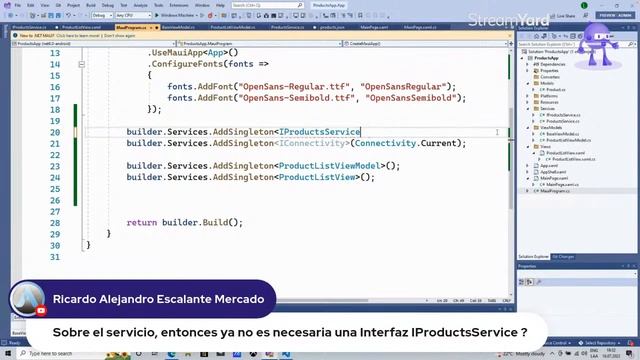Image resolution: width=640 pixels, height=360 pixels.
Task: Switch to the products.json tab
Action: (x=332, y=27)
